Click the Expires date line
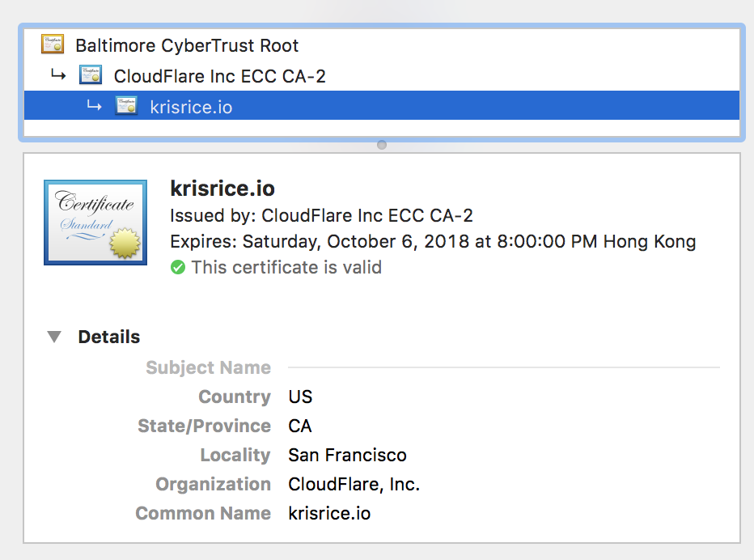Viewport: 754px width, 560px height. tap(433, 241)
